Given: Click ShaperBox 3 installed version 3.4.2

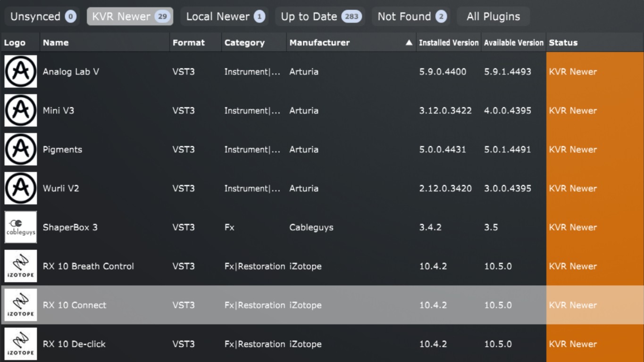Looking at the screenshot, I should click(430, 227).
